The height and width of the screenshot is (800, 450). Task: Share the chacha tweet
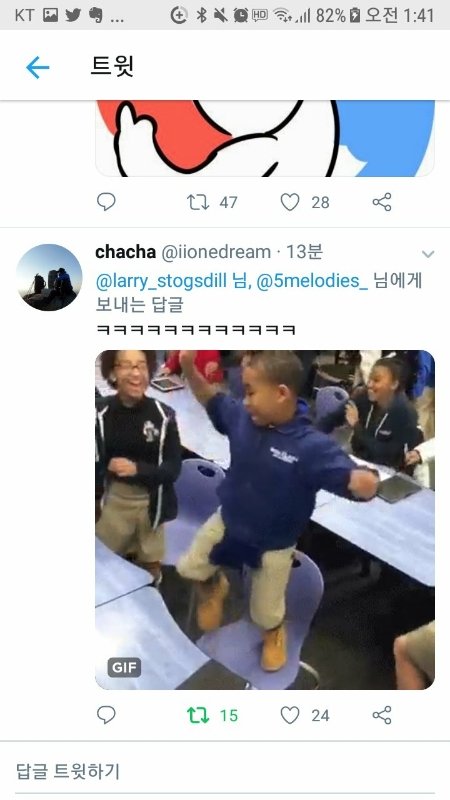click(382, 715)
